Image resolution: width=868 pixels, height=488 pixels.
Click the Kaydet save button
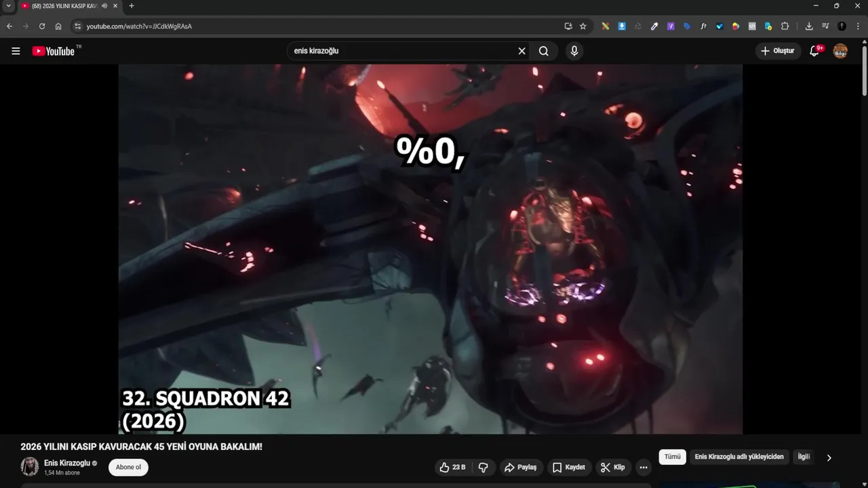click(x=569, y=467)
